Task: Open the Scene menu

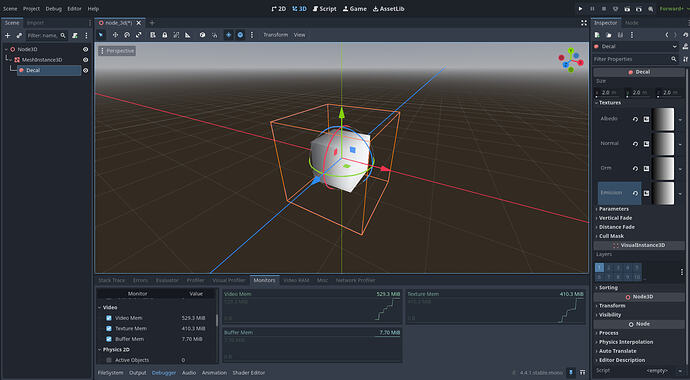Action: pyautogui.click(x=10, y=9)
